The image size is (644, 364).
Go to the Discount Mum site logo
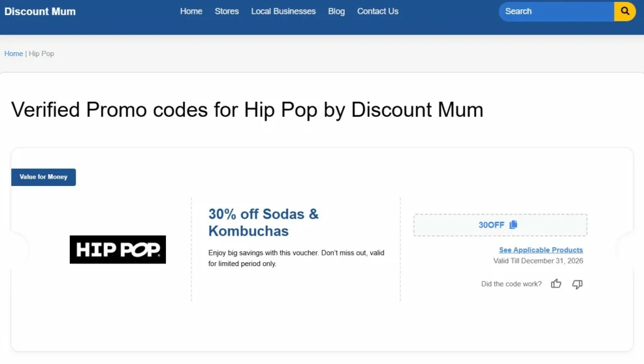click(40, 11)
